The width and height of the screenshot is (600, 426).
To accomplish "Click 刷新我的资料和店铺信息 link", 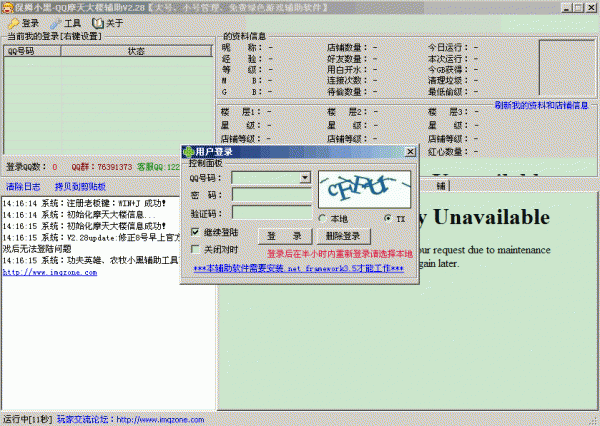I will click(x=541, y=105).
